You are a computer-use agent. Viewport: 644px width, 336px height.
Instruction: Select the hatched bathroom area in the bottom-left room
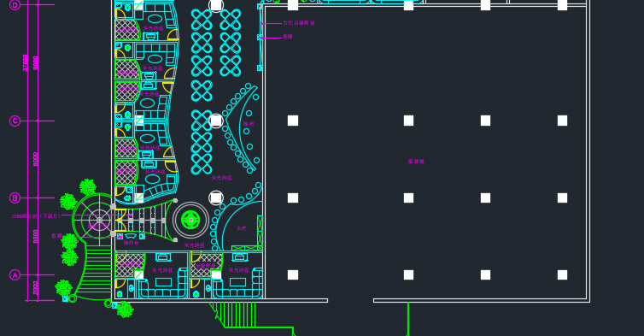[130, 265]
